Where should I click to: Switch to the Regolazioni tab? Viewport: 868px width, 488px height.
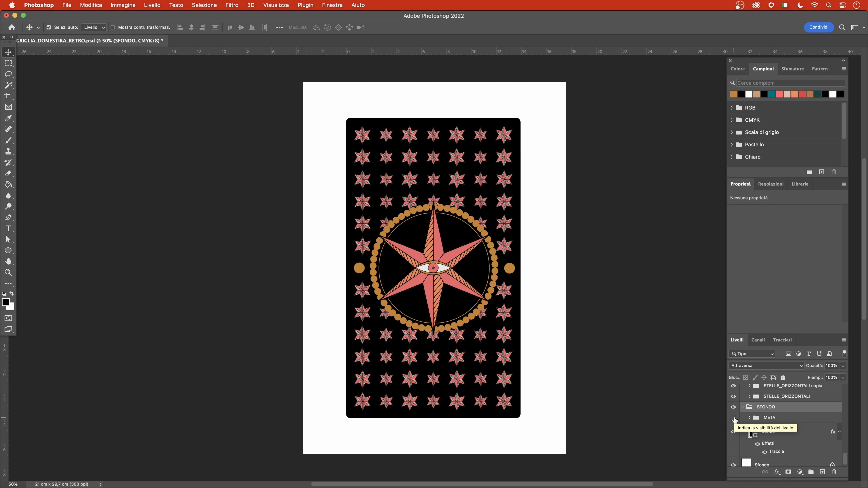point(771,184)
